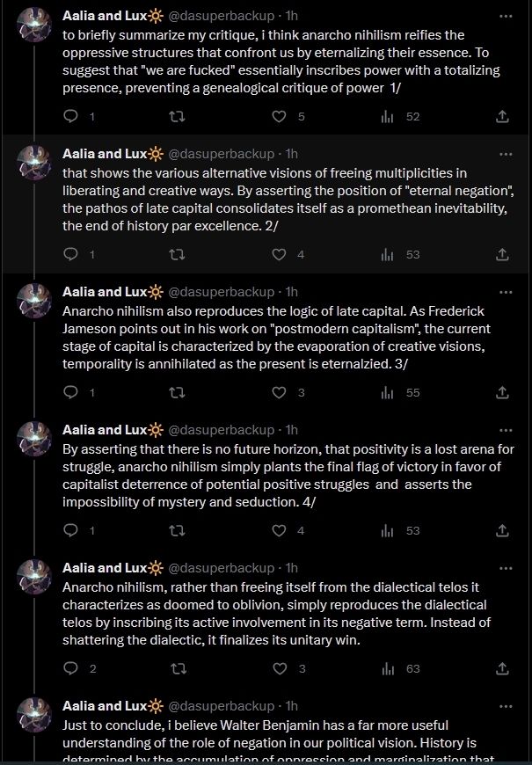
Task: View analytics showing 55 views
Action: click(x=387, y=392)
